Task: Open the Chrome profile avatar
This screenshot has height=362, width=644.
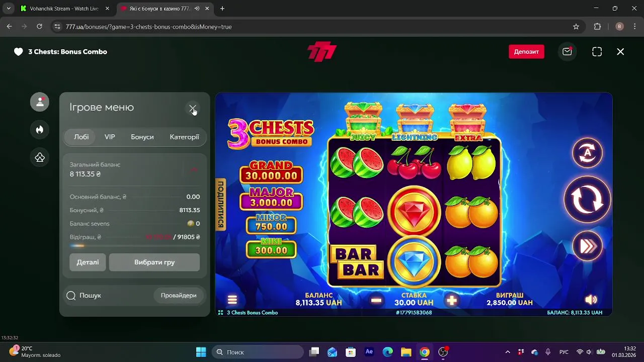Action: point(619,27)
